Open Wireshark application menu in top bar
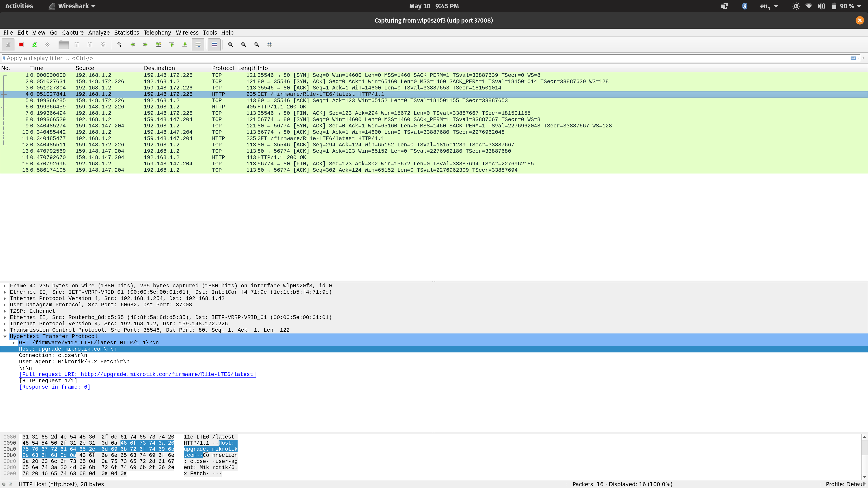 click(72, 6)
